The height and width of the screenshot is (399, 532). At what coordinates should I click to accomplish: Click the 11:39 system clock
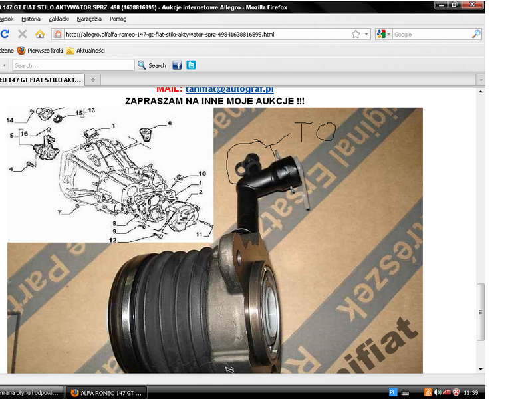(471, 393)
